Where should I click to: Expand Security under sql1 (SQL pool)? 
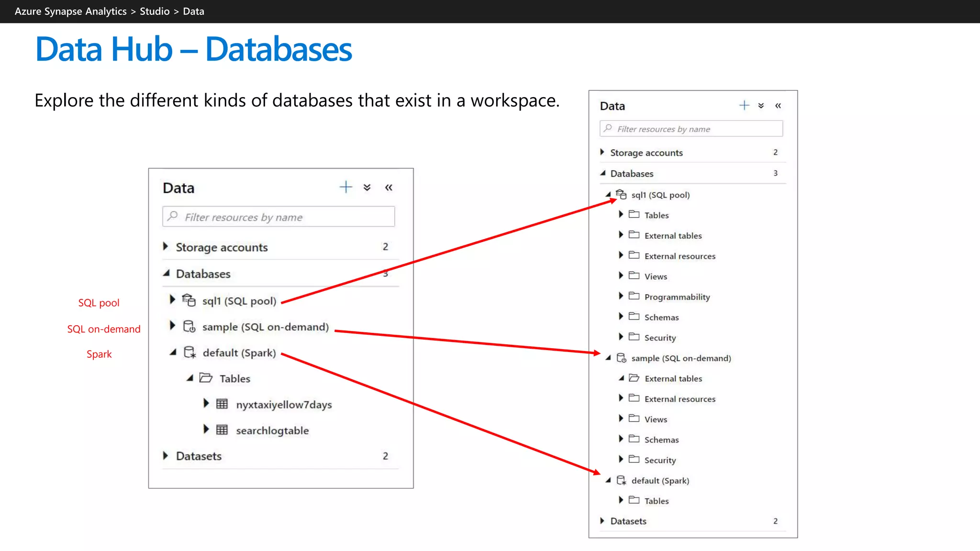[x=621, y=337]
